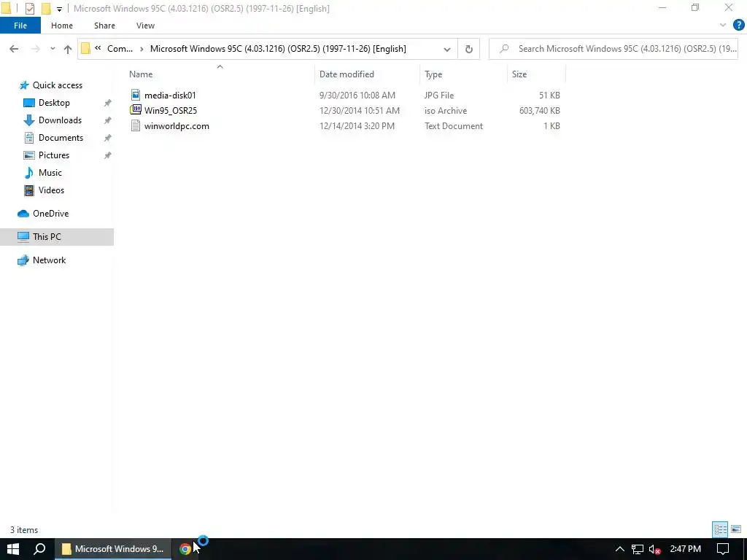Go up one folder level arrow
Viewport: 747px width, 560px height.
point(68,49)
